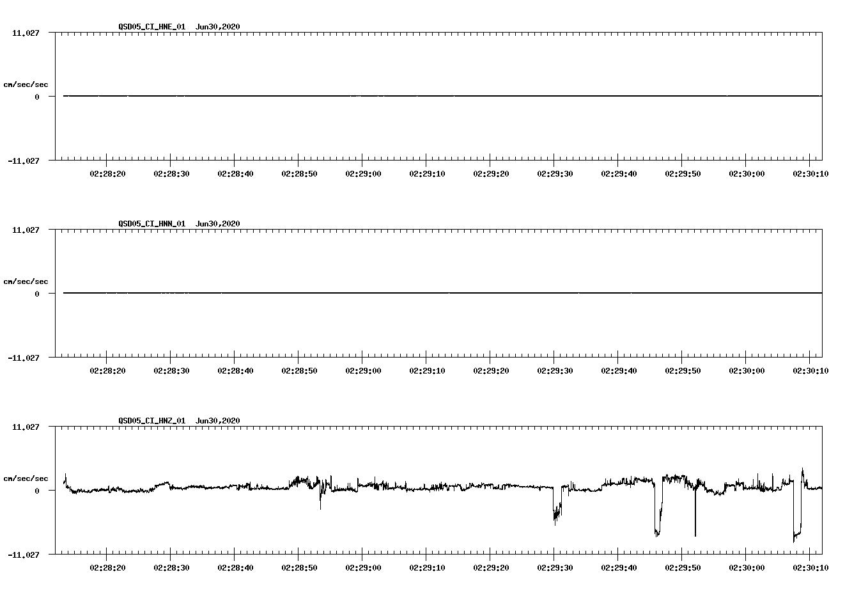The image size is (868, 591).
Task: Click 02:28:30 time label under HNN plot
Action: [x=171, y=371]
